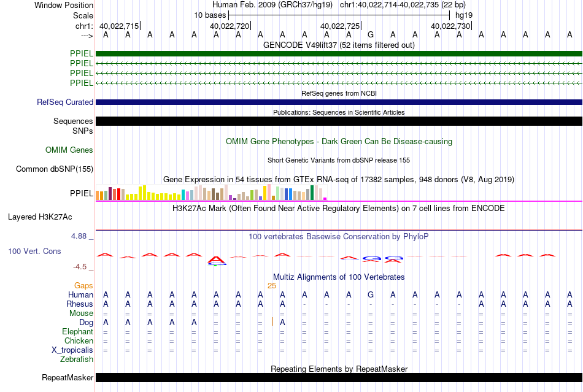583x392 pixels.
Task: Click the '100 Vert. Cons' label
Action: (34, 251)
